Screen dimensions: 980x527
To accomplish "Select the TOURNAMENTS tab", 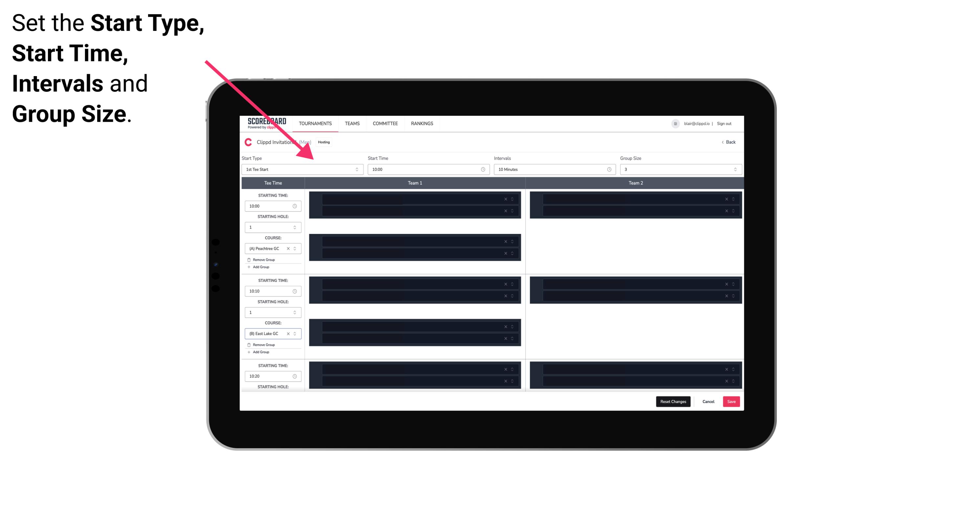I will 315,123.
